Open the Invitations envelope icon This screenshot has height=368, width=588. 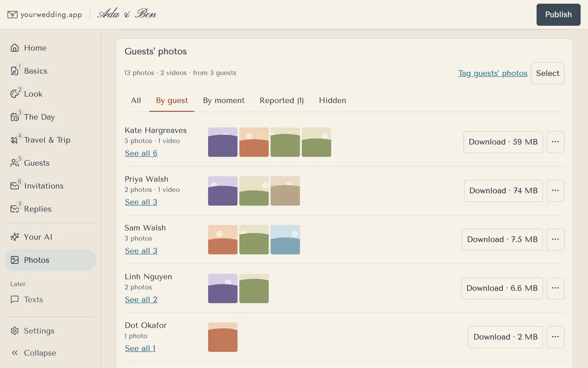15,186
